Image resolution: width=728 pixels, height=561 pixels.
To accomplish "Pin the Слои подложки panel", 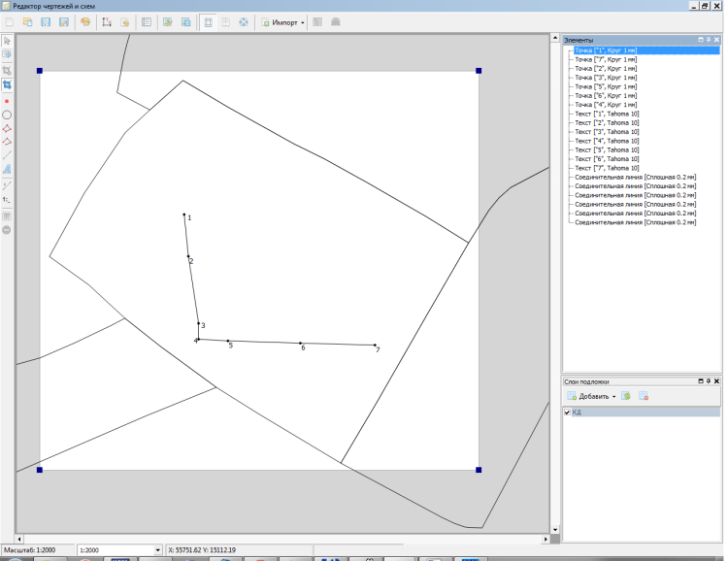I will pyautogui.click(x=709, y=381).
